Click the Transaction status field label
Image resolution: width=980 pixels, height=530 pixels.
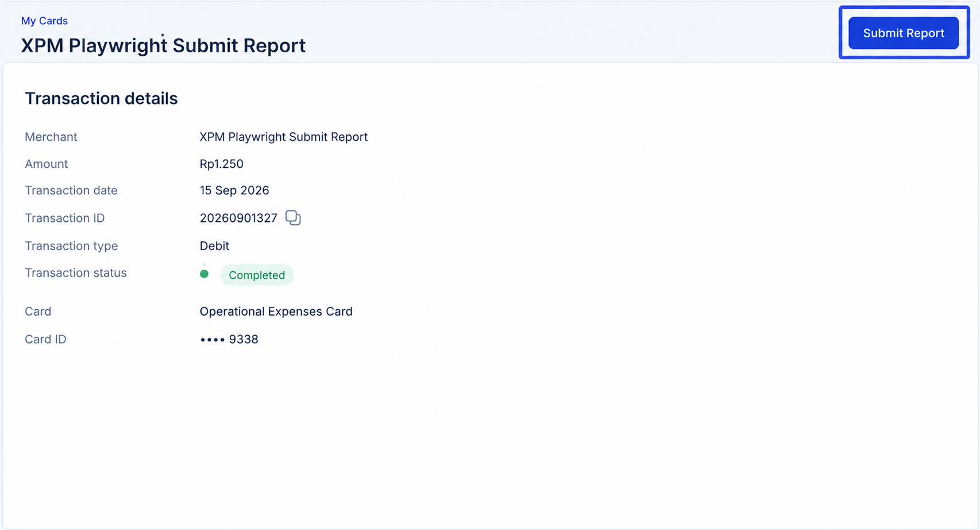pos(75,272)
